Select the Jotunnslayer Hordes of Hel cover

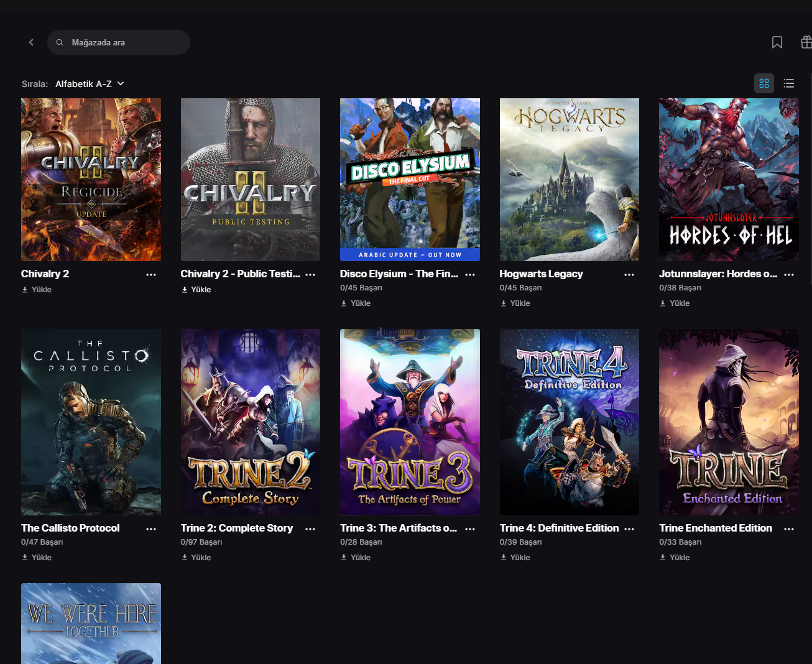[x=729, y=179]
